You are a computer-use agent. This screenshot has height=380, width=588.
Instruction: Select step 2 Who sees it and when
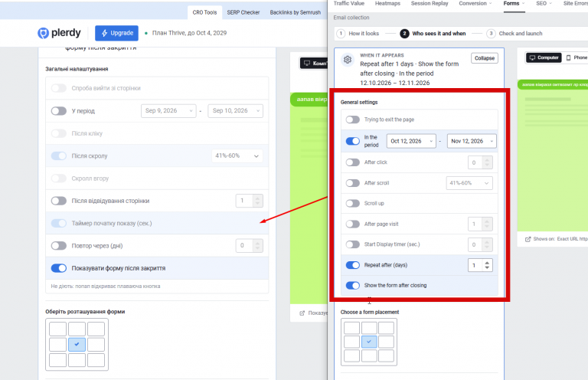[x=433, y=34]
